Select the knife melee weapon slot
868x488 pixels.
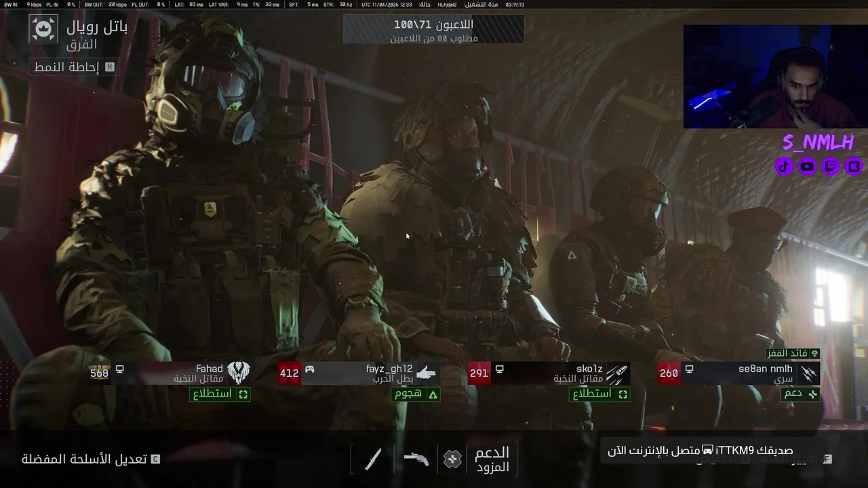tap(373, 459)
